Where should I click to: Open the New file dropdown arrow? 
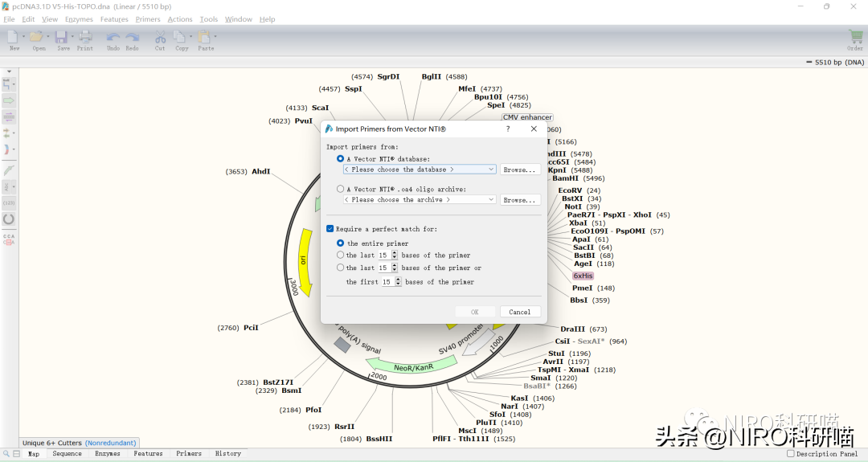click(x=24, y=37)
